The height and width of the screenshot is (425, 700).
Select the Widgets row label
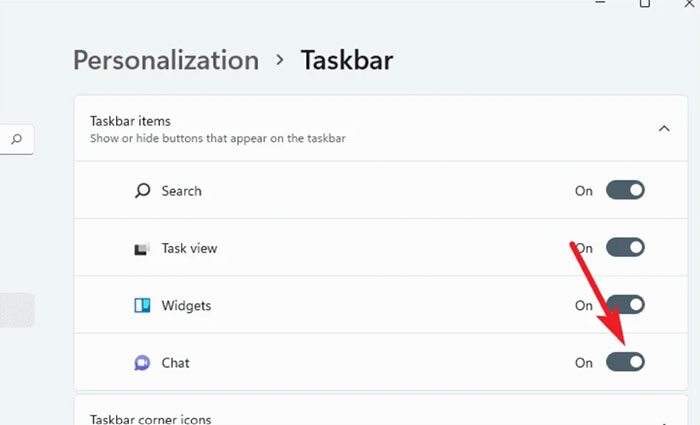(186, 305)
